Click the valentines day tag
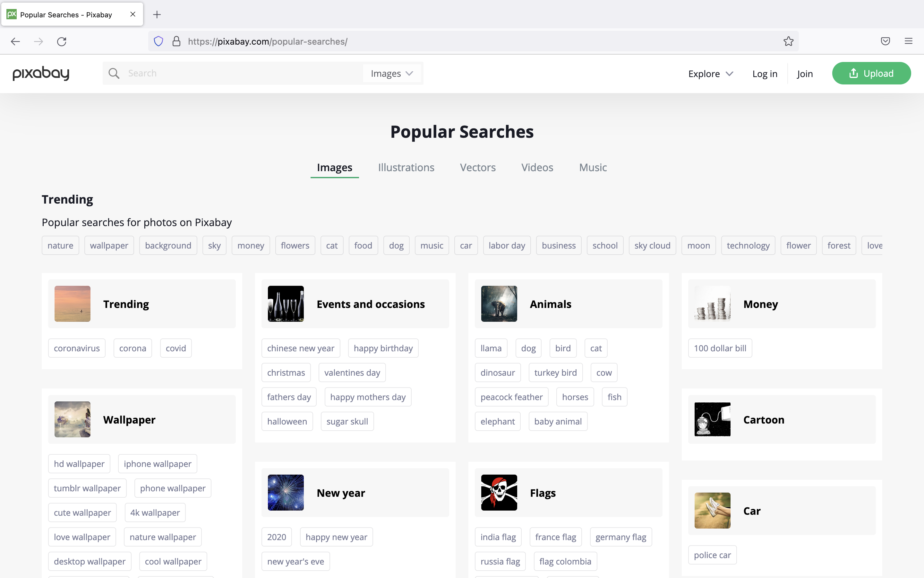The height and width of the screenshot is (578, 924). coord(352,373)
